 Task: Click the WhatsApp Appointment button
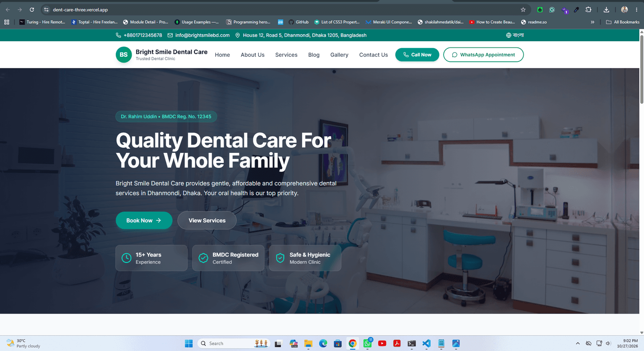click(483, 55)
